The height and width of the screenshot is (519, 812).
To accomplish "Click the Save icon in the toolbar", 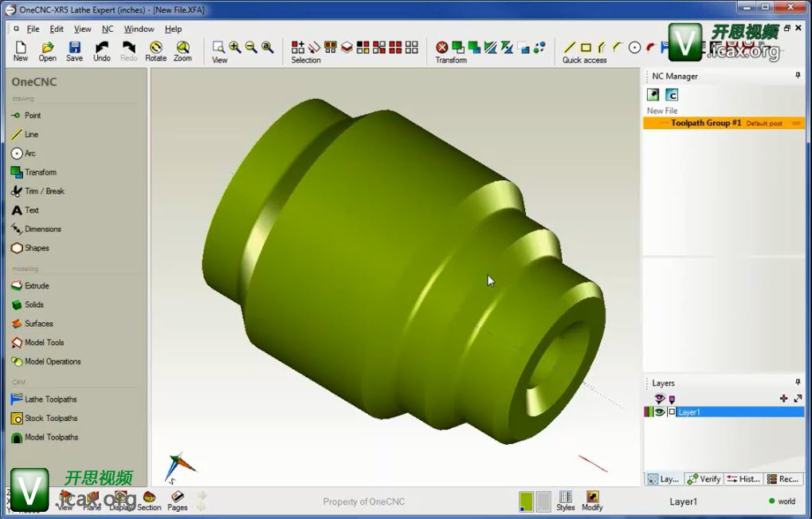I will pyautogui.click(x=74, y=49).
